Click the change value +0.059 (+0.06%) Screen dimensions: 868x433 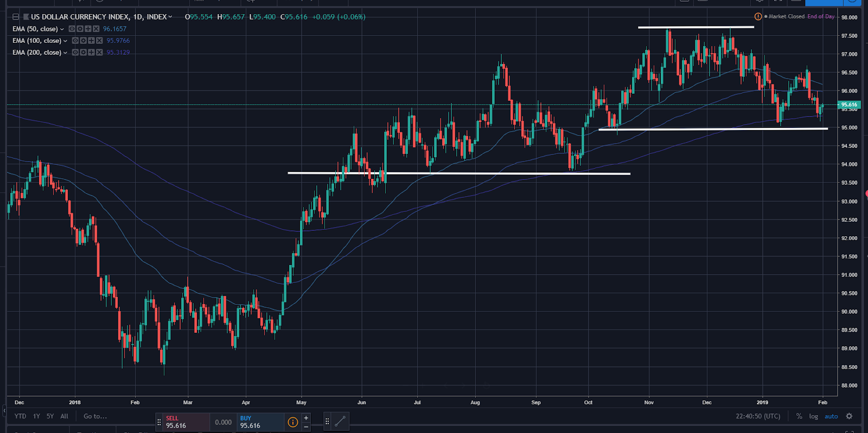click(x=339, y=17)
